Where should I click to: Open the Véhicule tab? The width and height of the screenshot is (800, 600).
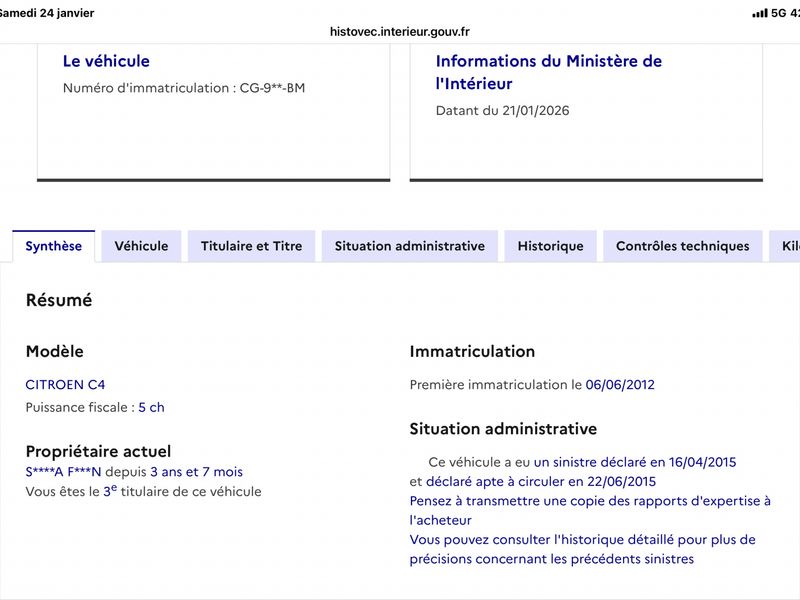click(141, 246)
